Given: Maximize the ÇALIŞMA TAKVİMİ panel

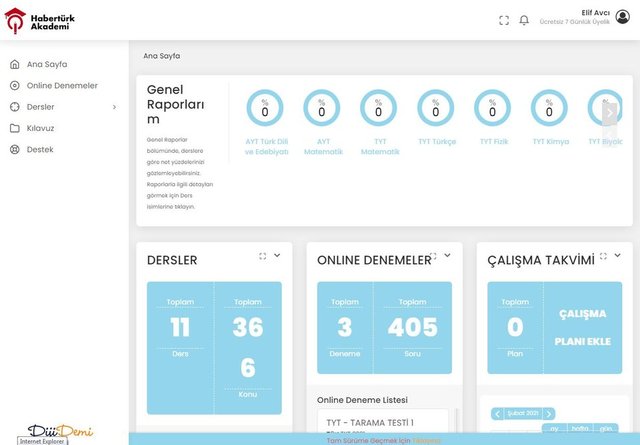Looking at the screenshot, I should [x=603, y=256].
